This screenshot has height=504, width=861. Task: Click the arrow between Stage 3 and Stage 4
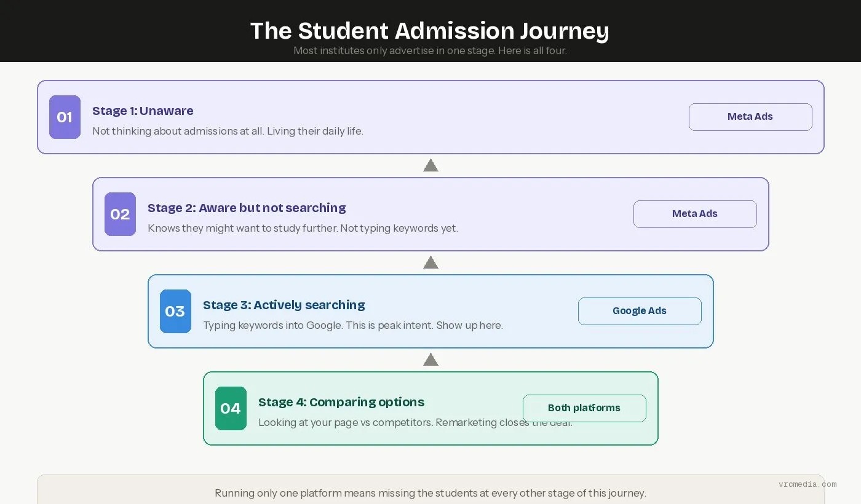coord(430,360)
